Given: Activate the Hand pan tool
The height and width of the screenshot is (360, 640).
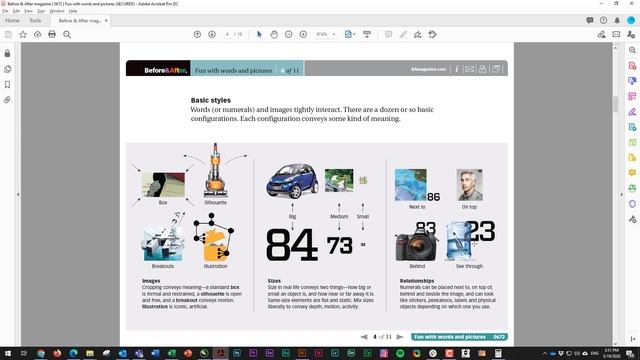Looking at the screenshot, I should click(274, 35).
